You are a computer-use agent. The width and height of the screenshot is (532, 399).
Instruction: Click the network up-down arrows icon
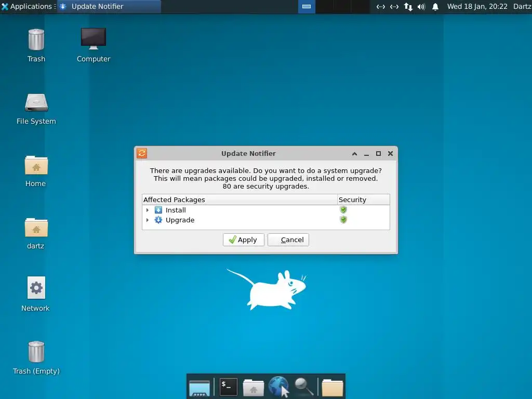click(408, 7)
